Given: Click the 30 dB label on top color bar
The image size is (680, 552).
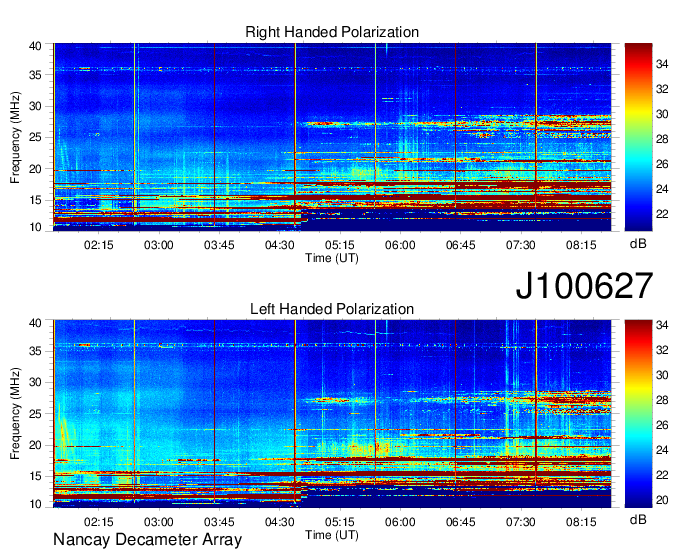Looking at the screenshot, I should (x=662, y=114).
